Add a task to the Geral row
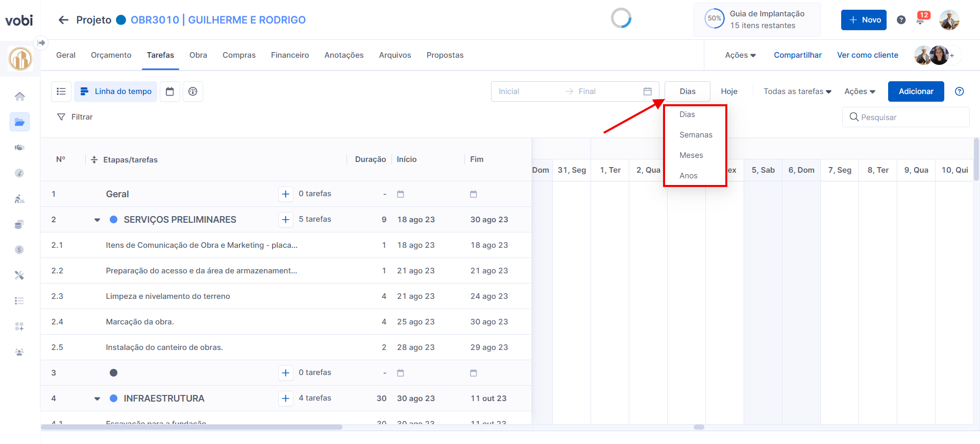 [286, 194]
